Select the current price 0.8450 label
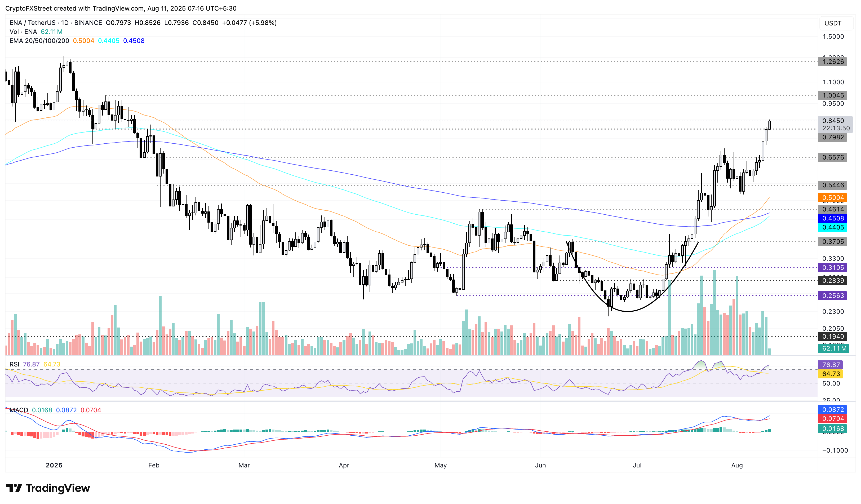This screenshot has width=861, height=504. 832,121
